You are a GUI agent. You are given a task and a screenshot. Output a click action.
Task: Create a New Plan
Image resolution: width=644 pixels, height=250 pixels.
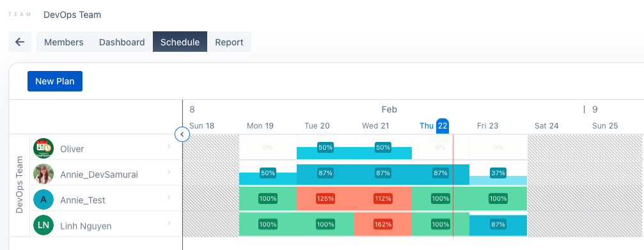click(55, 81)
